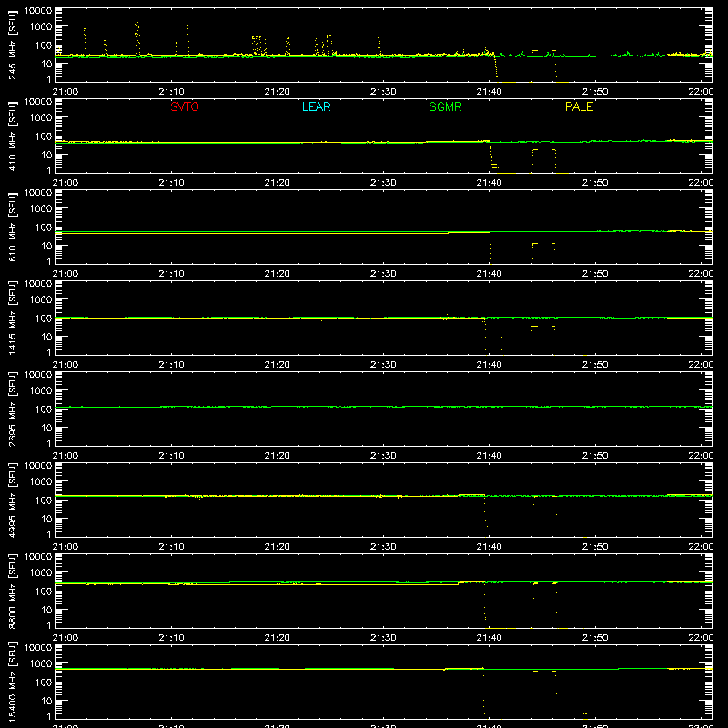The width and height of the screenshot is (728, 728).
Task: Click the 1000 value on the 8800 MHz axis
Action: (41, 573)
